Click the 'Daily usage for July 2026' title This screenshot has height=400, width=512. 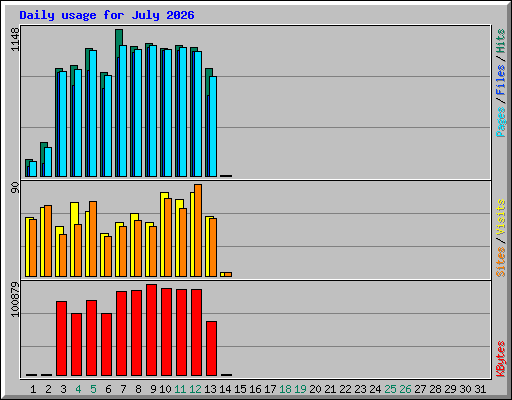click(107, 15)
